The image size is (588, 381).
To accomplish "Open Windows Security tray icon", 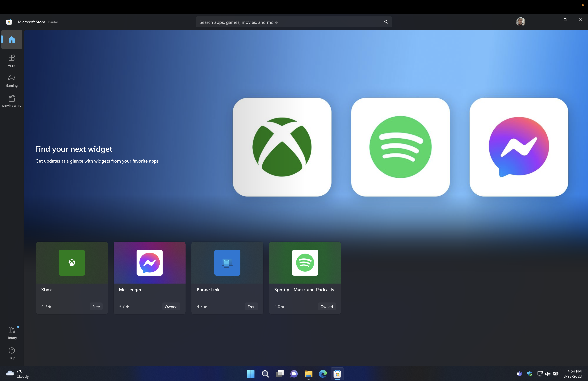I will [530, 374].
